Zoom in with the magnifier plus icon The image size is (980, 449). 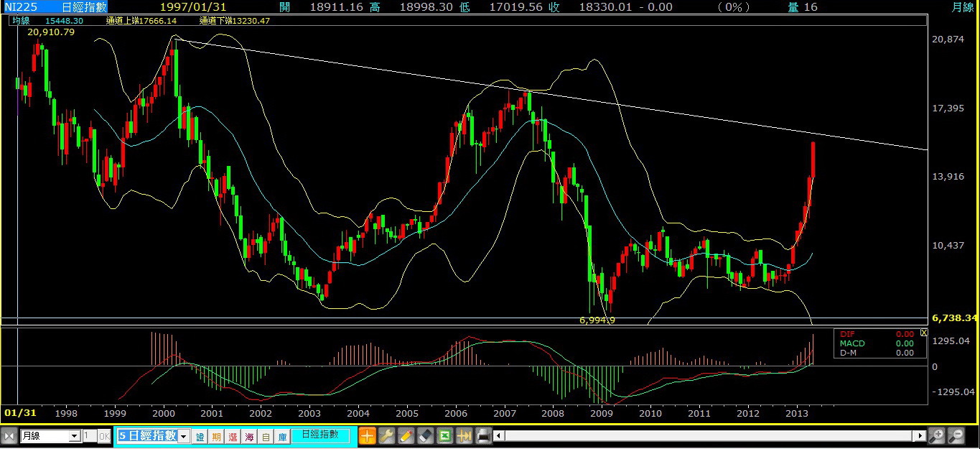click(936, 436)
